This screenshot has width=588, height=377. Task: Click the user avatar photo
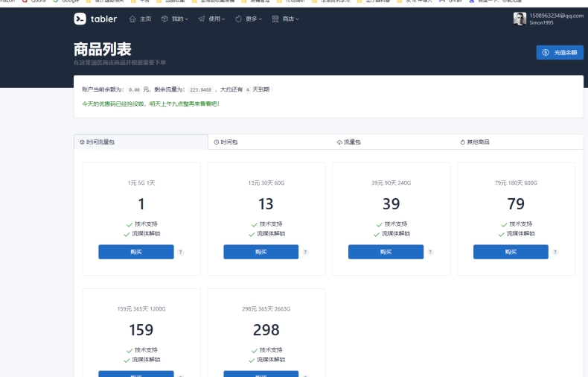coord(520,19)
